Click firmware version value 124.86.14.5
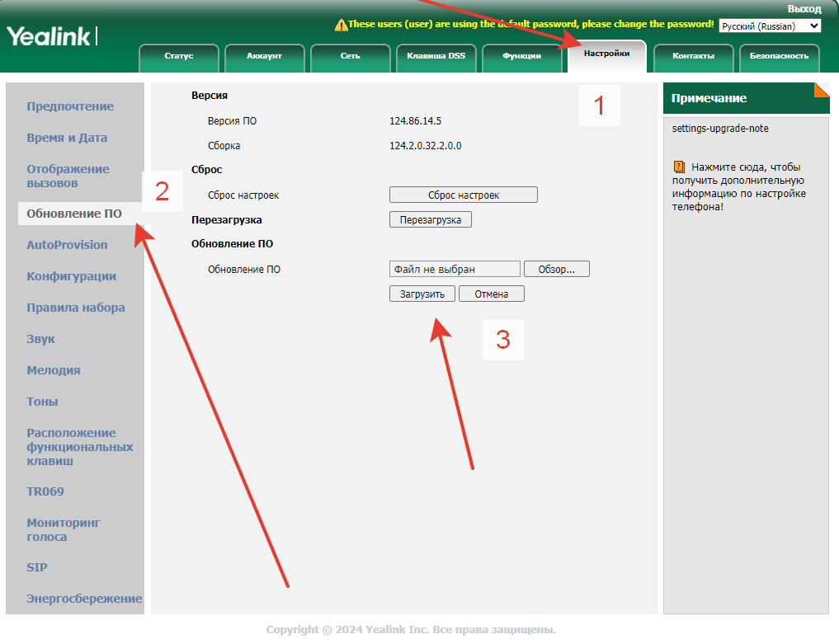The image size is (839, 644). point(415,121)
